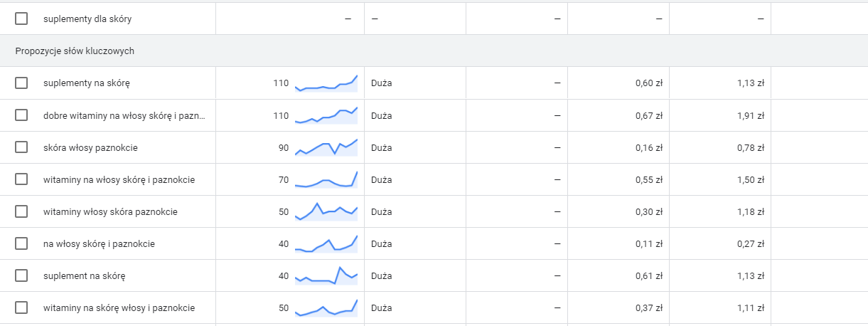Select keyword text 'witaminy na skórę włosy i paznokcie'

tap(119, 307)
